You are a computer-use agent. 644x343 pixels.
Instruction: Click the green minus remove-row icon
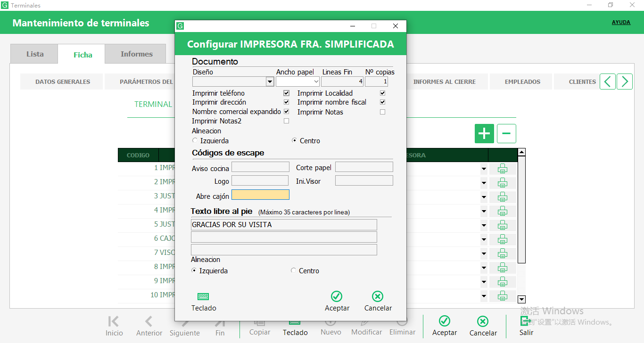click(506, 134)
